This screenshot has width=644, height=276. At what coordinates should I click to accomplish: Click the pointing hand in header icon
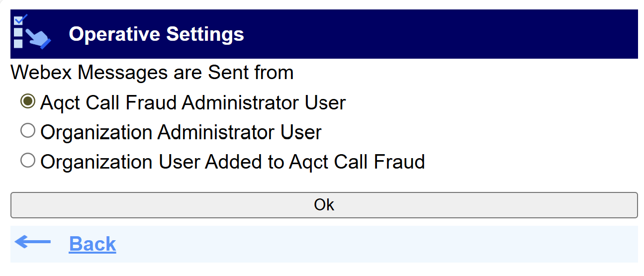[x=37, y=36]
